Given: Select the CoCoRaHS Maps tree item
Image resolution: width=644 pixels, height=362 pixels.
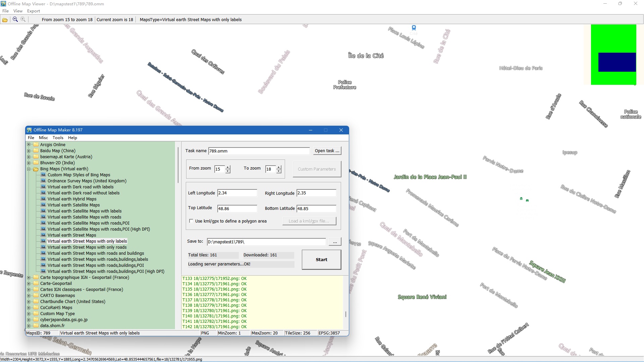Looking at the screenshot, I should [56, 307].
